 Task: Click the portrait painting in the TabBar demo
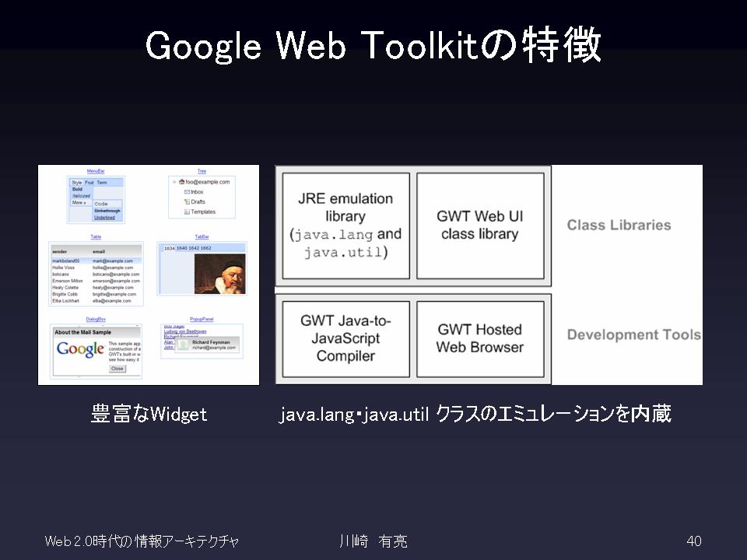pos(220,274)
